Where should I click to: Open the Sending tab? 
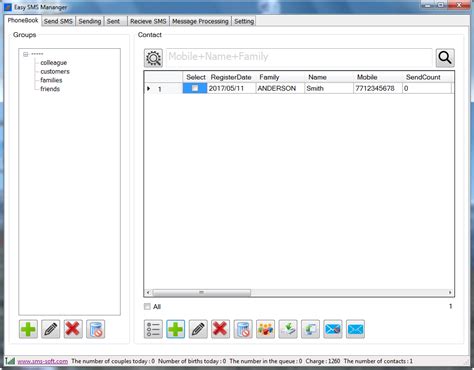pyautogui.click(x=90, y=21)
